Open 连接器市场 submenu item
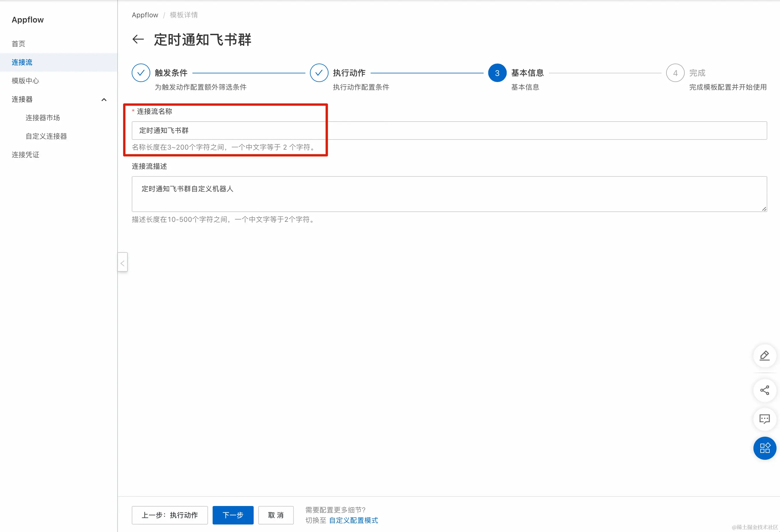Image resolution: width=780 pixels, height=532 pixels. (x=43, y=118)
